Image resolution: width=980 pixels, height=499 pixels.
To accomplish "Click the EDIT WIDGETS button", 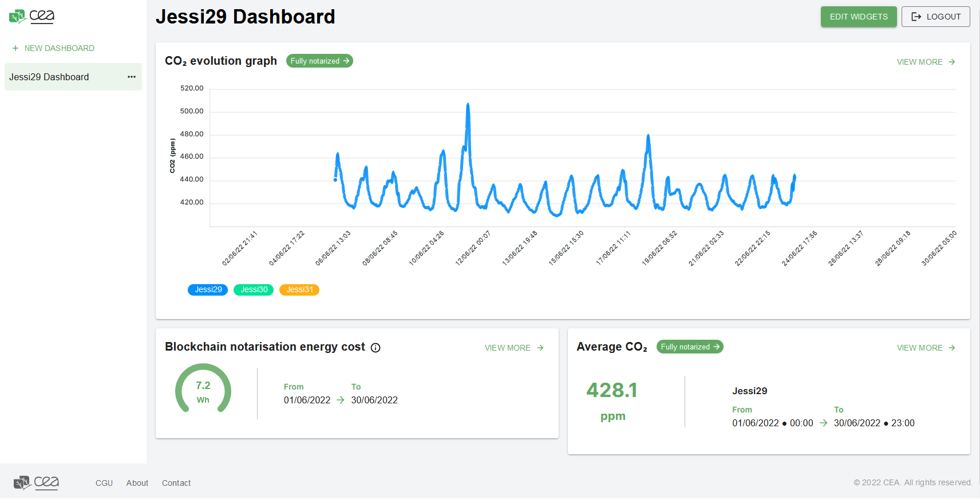I will [859, 17].
